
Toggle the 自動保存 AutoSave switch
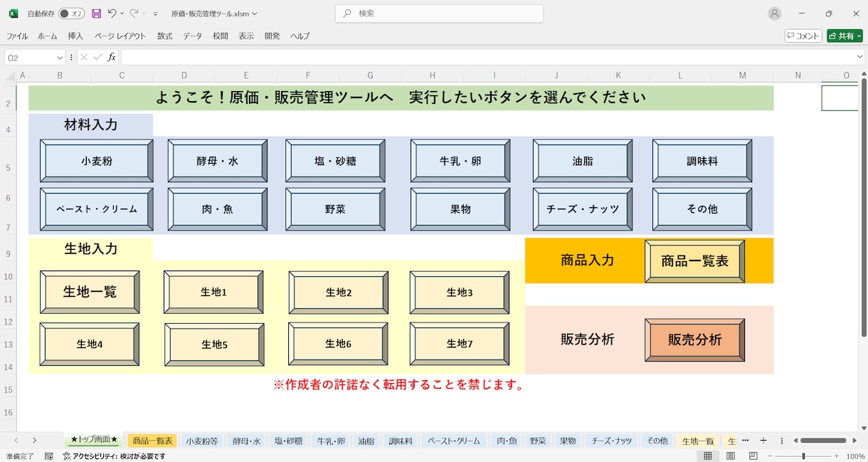click(x=70, y=14)
